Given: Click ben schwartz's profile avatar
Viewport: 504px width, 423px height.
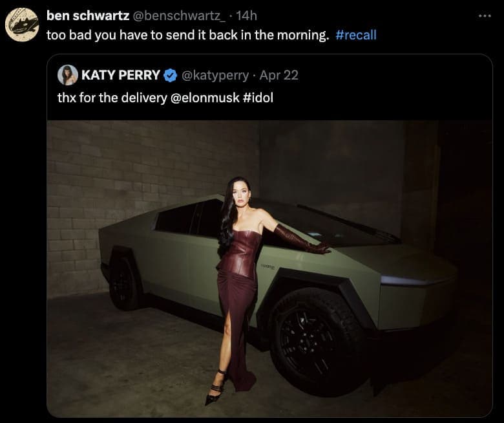Looking at the screenshot, I should coord(21,25).
